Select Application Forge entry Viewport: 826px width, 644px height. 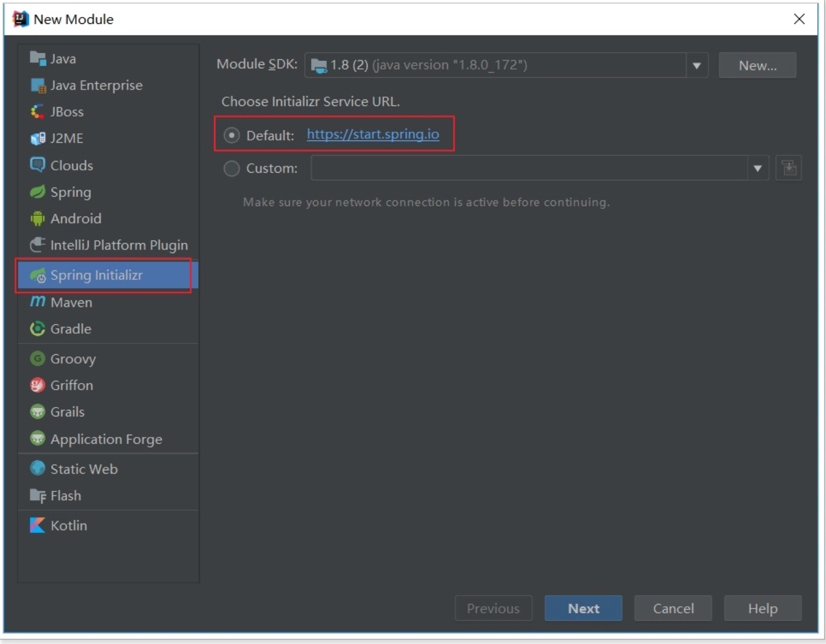tap(108, 439)
